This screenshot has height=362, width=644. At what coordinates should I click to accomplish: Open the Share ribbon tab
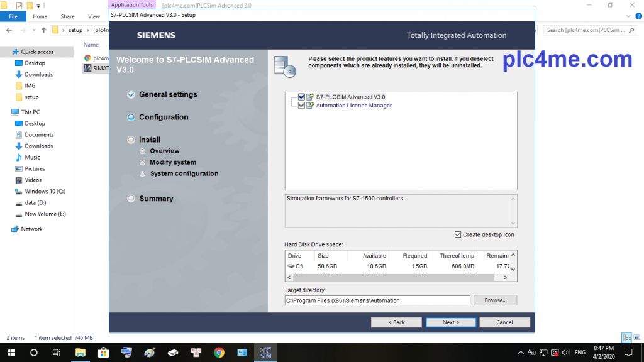[67, 16]
